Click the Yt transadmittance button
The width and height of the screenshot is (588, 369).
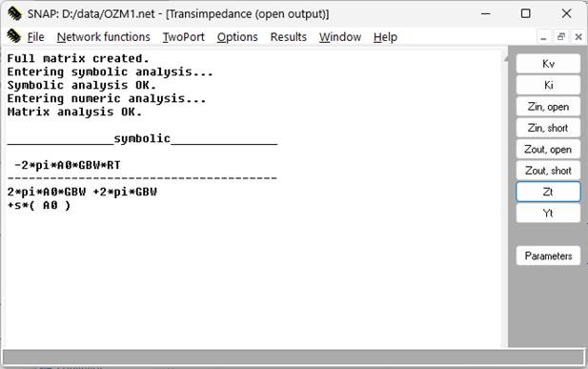point(548,214)
